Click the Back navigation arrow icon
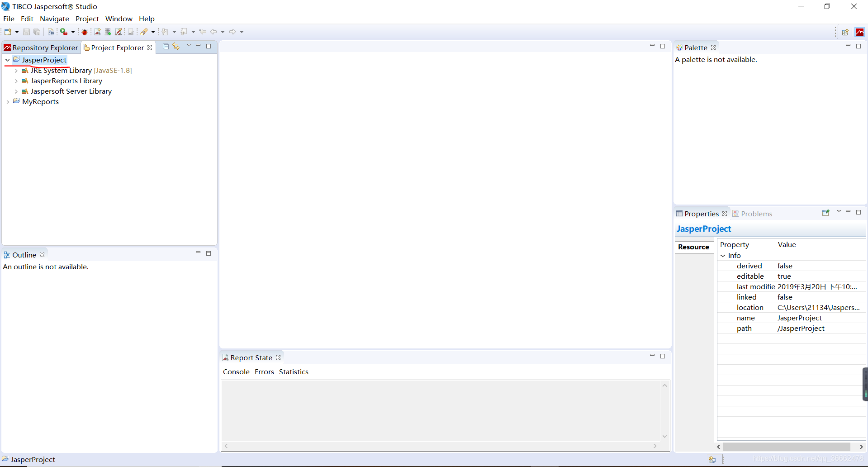Screen dimensions: 868x467 click(213, 32)
